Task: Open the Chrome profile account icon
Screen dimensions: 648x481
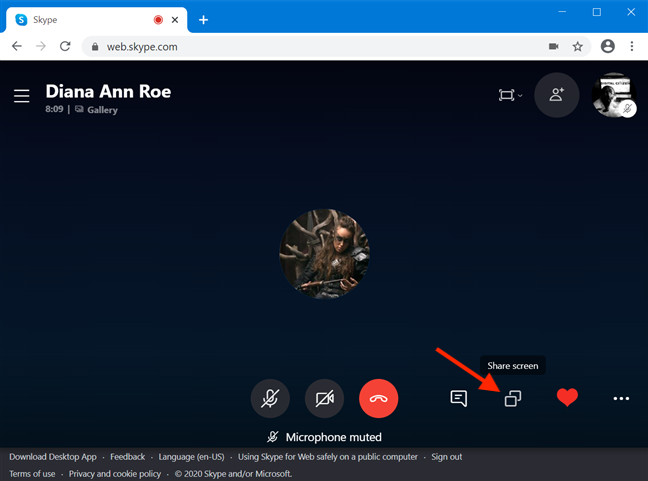Action: pyautogui.click(x=608, y=46)
